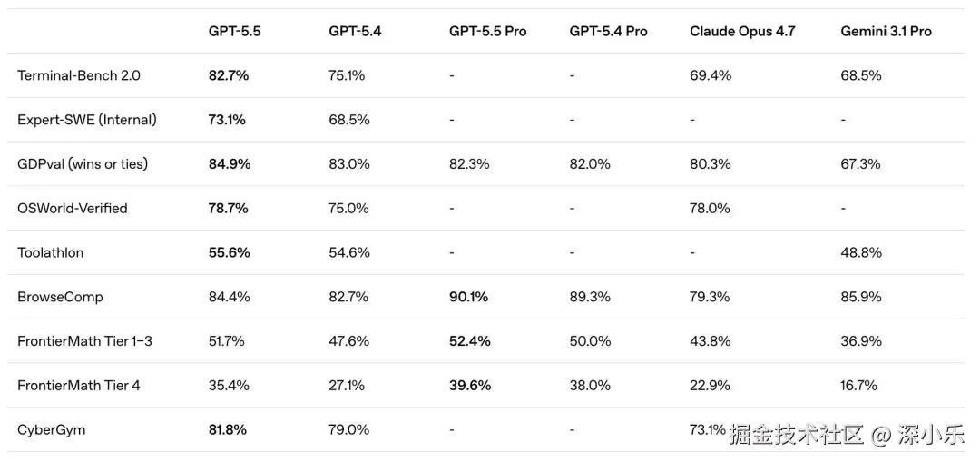Click the GPT-5.5 column header
The width and height of the screenshot is (980, 462).
point(234,31)
